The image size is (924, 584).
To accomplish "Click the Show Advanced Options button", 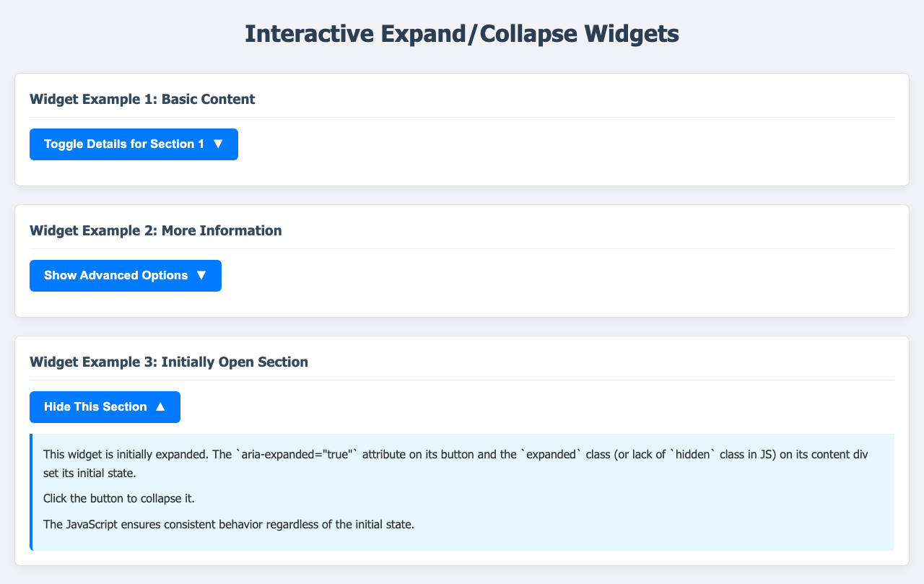I will (125, 276).
